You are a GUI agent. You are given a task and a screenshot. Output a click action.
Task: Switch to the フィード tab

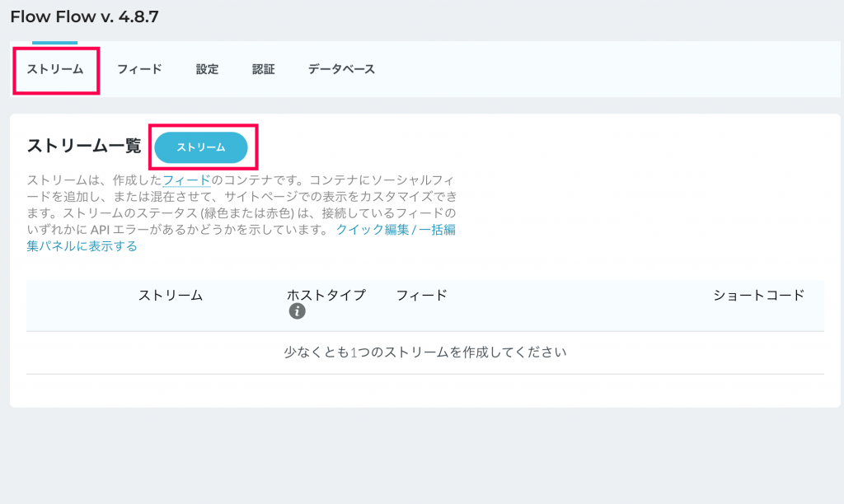[x=139, y=69]
